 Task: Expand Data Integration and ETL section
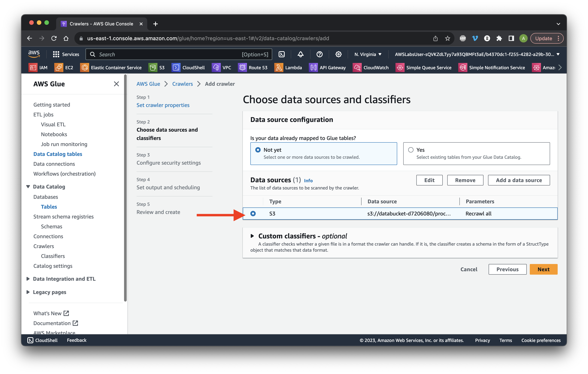pos(28,279)
